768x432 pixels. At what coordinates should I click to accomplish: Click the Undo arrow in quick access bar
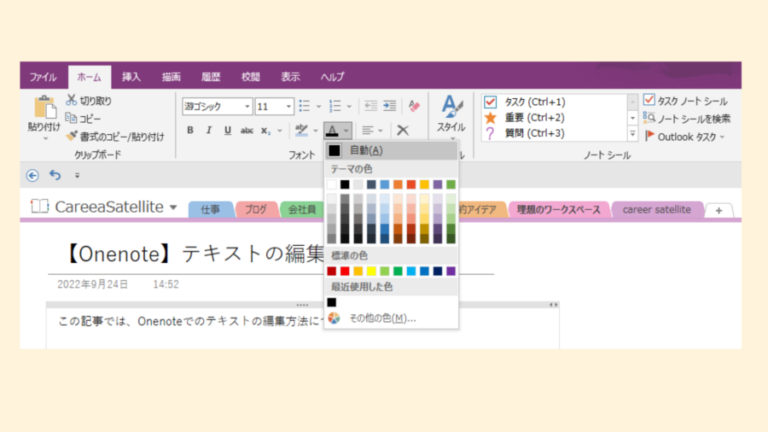[x=55, y=175]
